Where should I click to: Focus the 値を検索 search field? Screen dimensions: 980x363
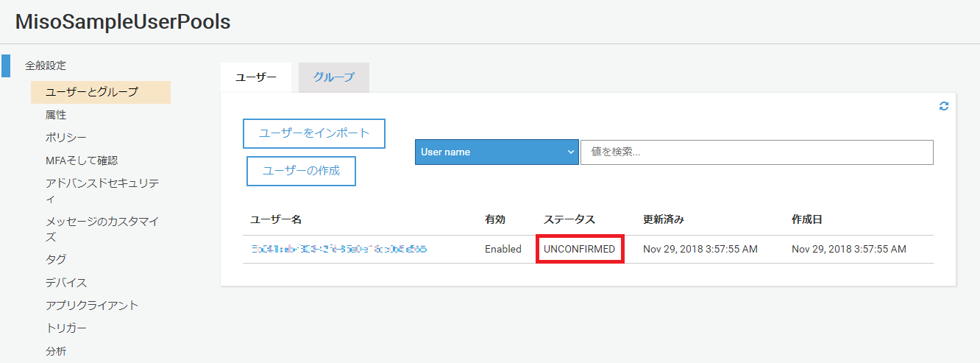pyautogui.click(x=756, y=152)
